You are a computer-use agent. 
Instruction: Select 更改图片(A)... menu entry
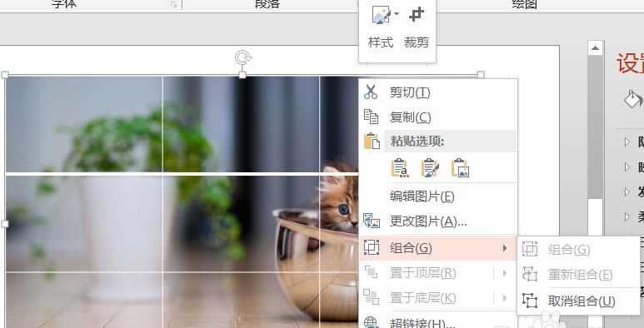(438, 221)
